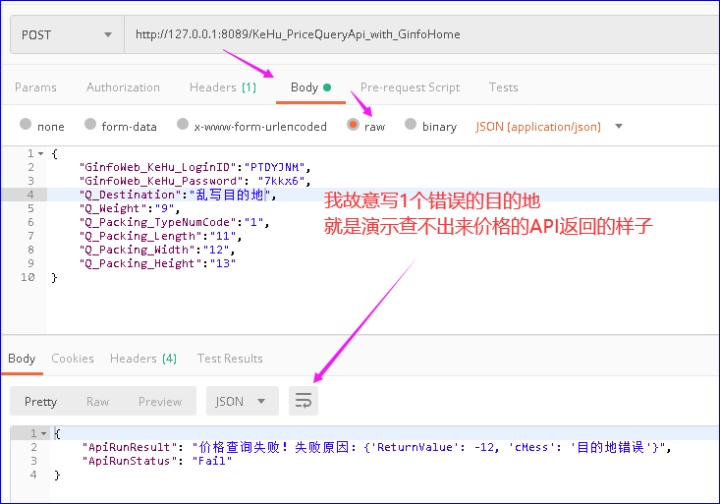Screen dimensions: 720x504
Task: Click the Q_Packing_TypeNumCode line
Action: (x=174, y=222)
